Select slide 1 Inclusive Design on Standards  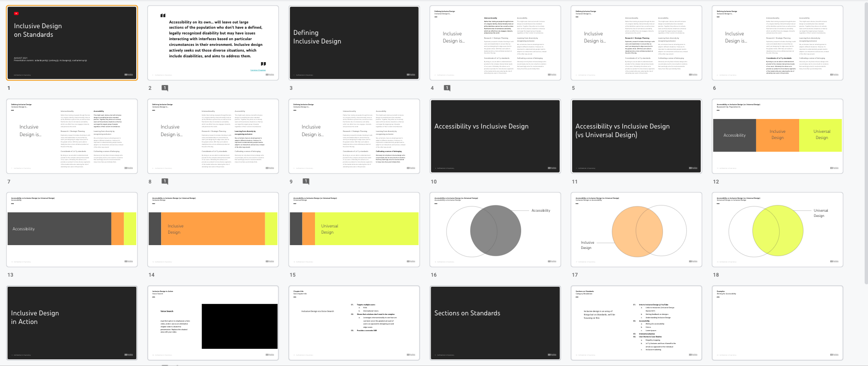tap(72, 43)
